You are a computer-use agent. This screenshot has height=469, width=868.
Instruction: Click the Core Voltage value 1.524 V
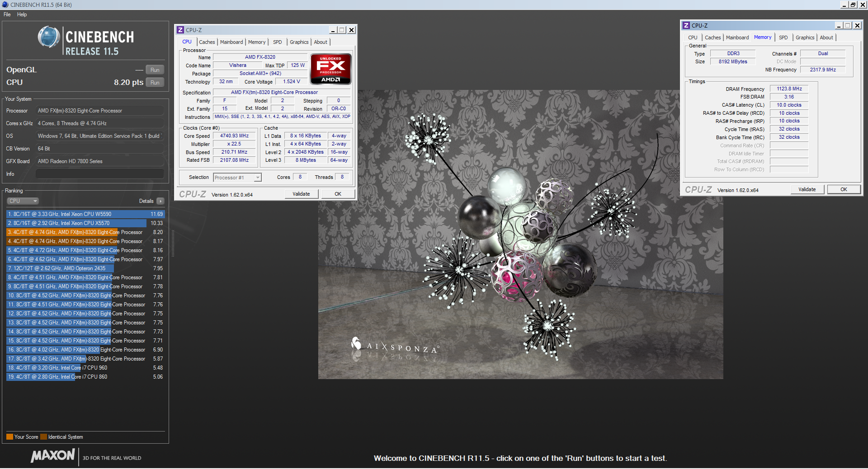(x=291, y=82)
